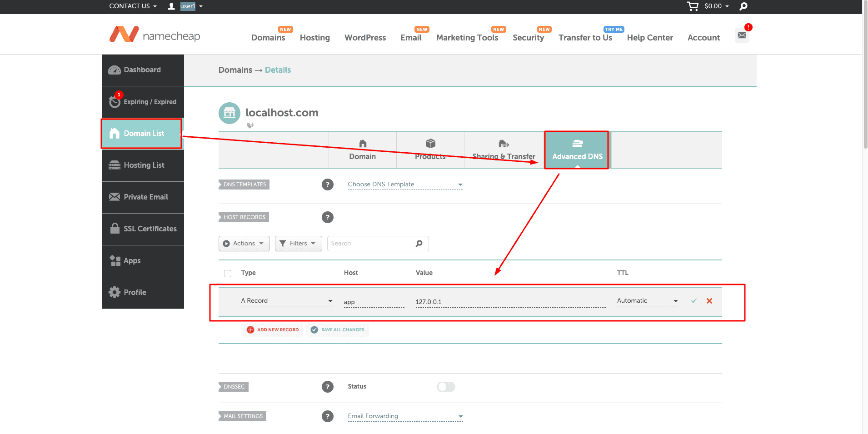Open the mail notifications envelope icon
Image resolution: width=868 pixels, height=434 pixels.
point(742,35)
